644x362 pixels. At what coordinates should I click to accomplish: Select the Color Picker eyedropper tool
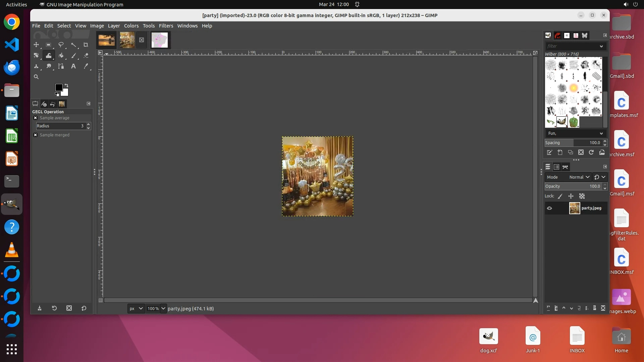[86, 66]
